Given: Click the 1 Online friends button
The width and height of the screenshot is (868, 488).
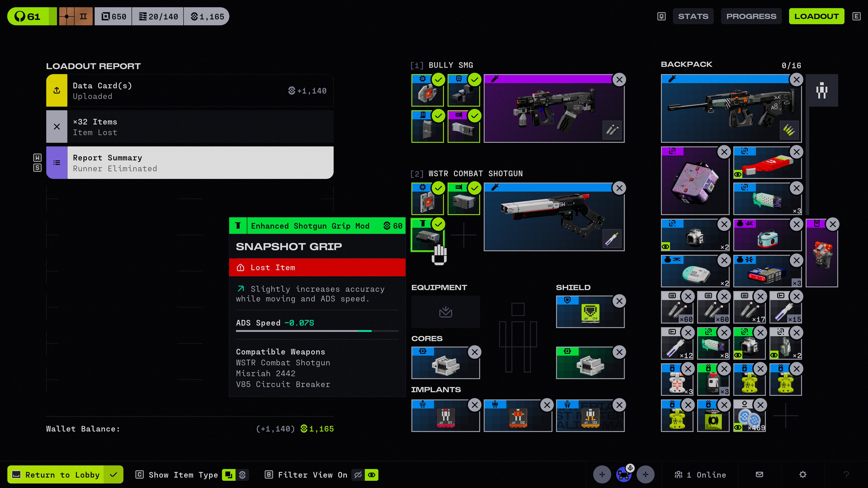Looking at the screenshot, I should 700,474.
